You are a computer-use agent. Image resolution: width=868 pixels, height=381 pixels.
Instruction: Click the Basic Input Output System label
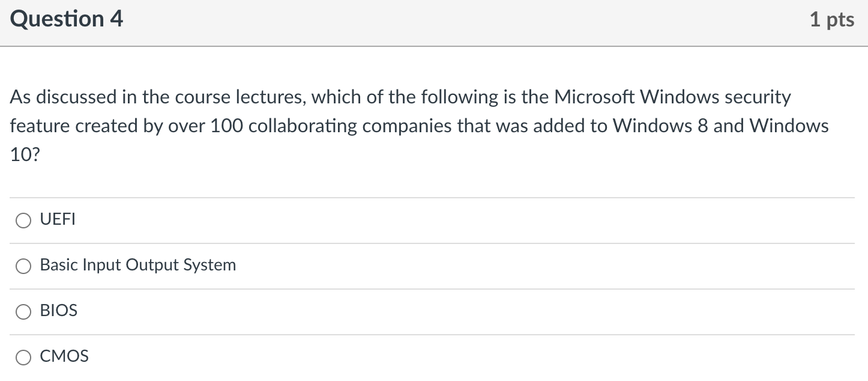(x=137, y=265)
